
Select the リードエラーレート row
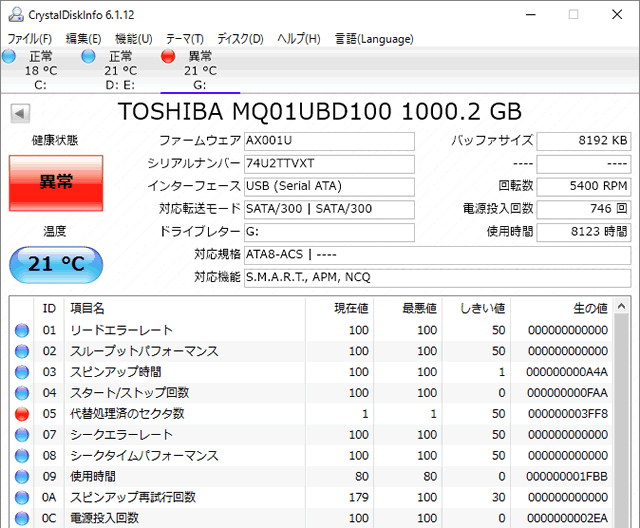click(x=310, y=331)
